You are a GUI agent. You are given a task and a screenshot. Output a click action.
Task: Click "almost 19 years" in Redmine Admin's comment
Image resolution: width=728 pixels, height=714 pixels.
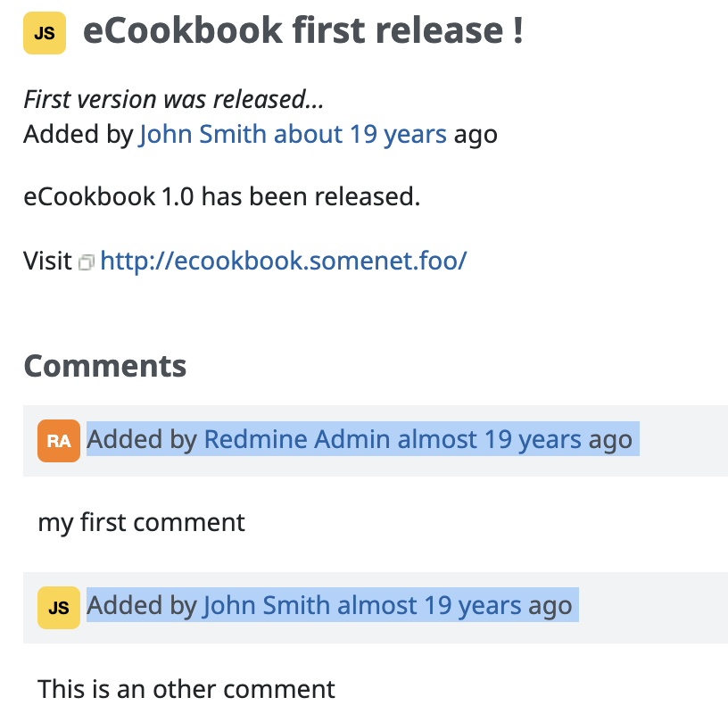pyautogui.click(x=489, y=439)
